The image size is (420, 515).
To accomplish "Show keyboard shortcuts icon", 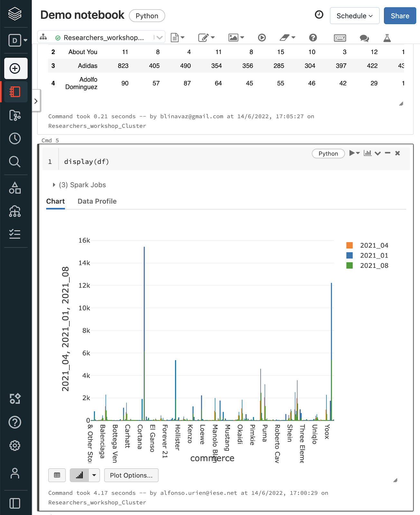I will (340, 38).
